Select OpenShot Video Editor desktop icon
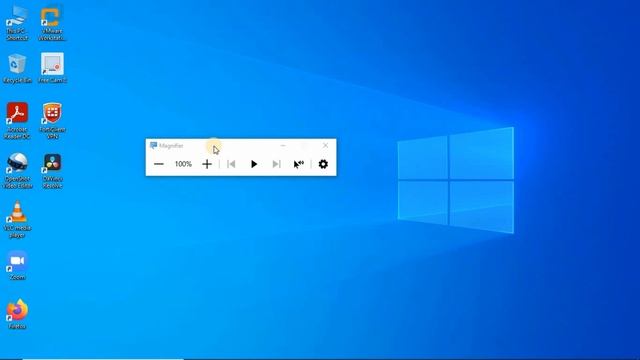The image size is (640, 360). [17, 171]
